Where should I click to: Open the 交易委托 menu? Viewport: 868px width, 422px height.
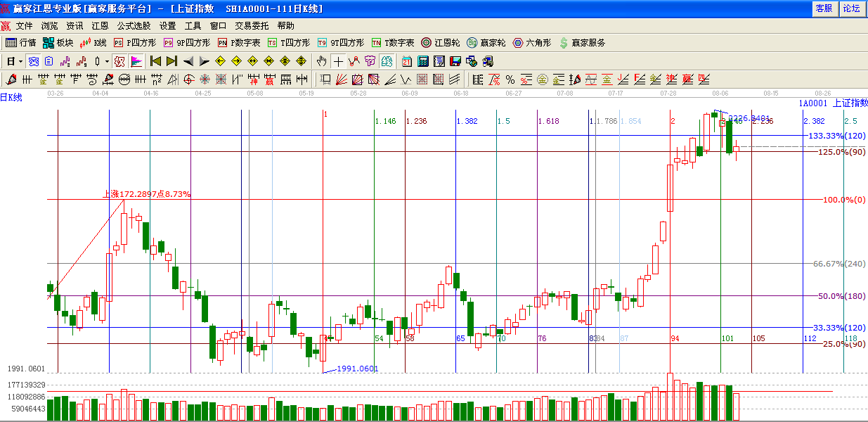coord(252,25)
